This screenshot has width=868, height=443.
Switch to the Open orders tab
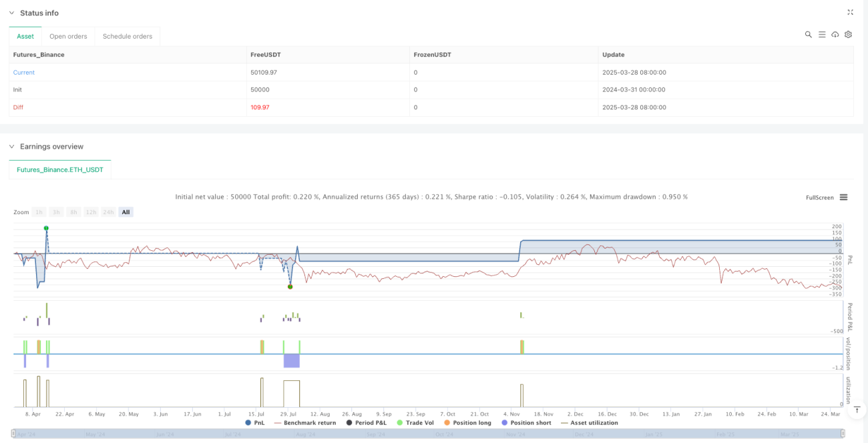click(x=68, y=36)
